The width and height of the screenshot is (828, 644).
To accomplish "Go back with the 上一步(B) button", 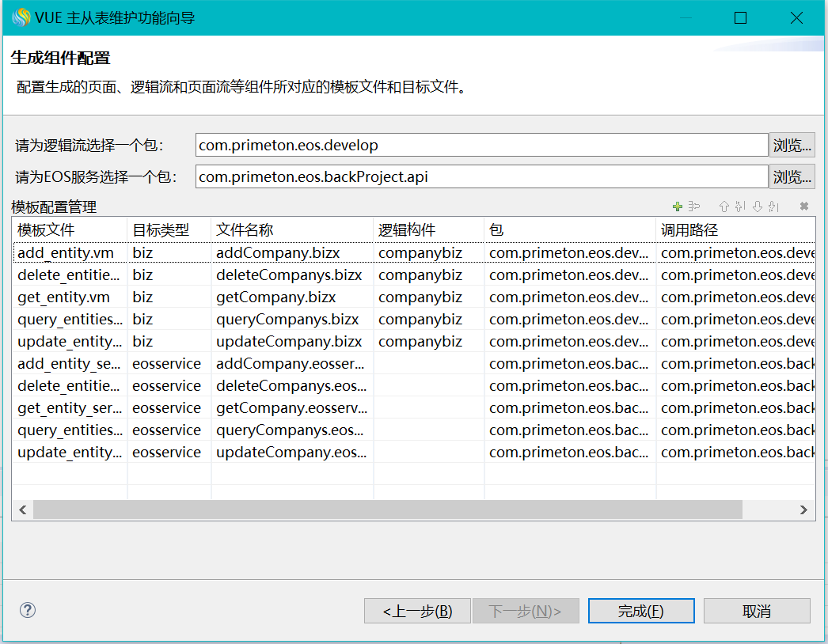I will 417,611.
